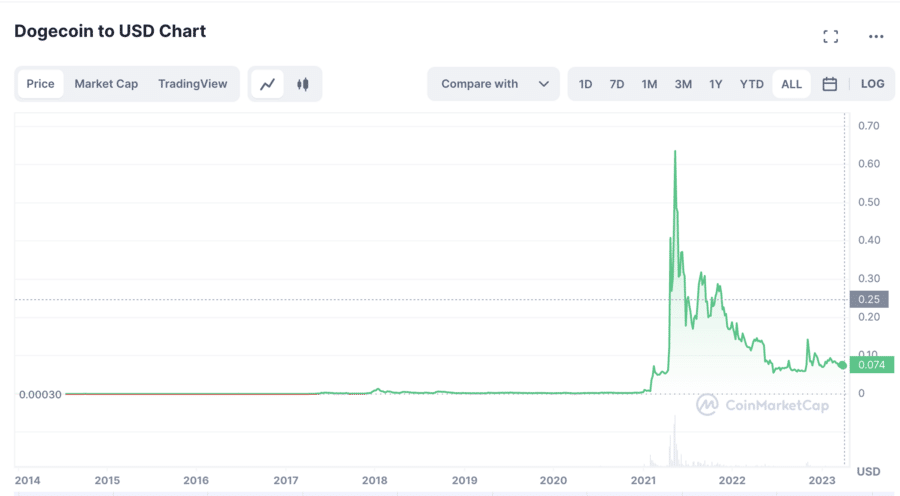This screenshot has width=900, height=496.
Task: Click the 2023 x-axis year label
Action: [822, 480]
